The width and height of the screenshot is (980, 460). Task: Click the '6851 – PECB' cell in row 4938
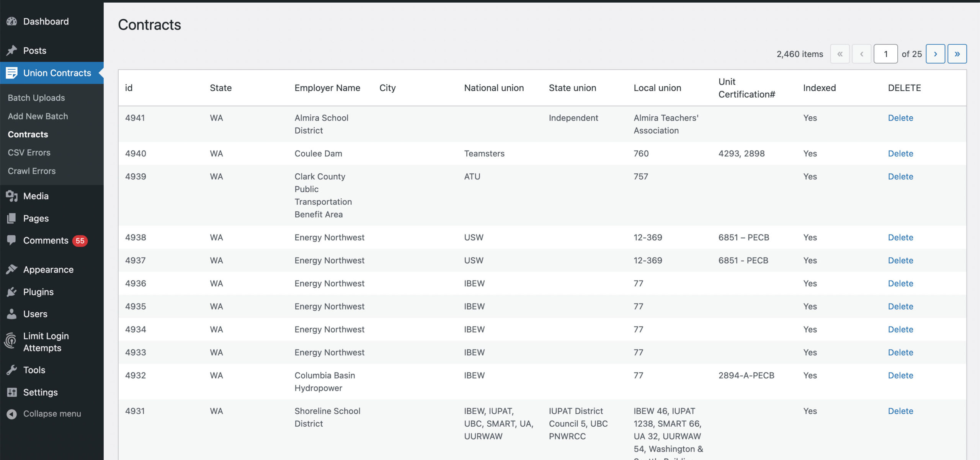(x=743, y=237)
